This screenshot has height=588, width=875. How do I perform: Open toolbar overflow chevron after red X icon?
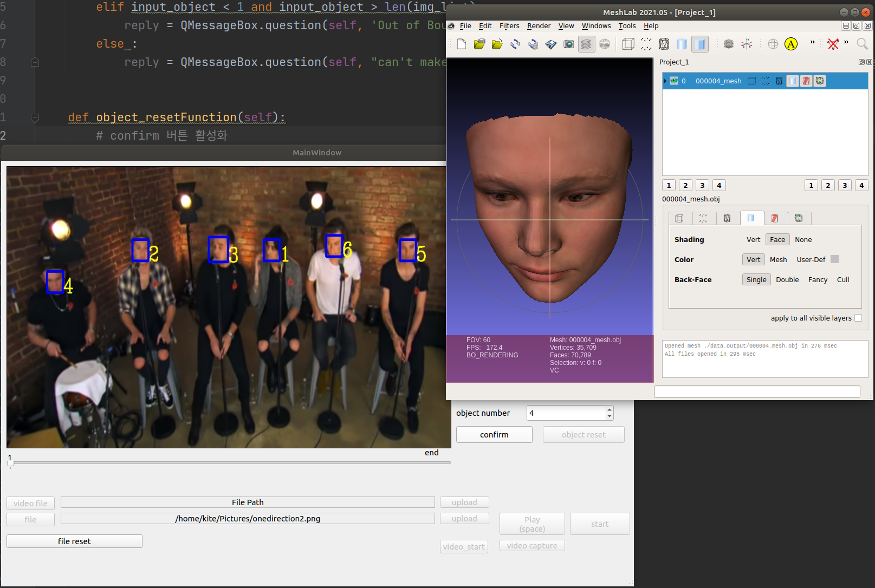(x=846, y=42)
